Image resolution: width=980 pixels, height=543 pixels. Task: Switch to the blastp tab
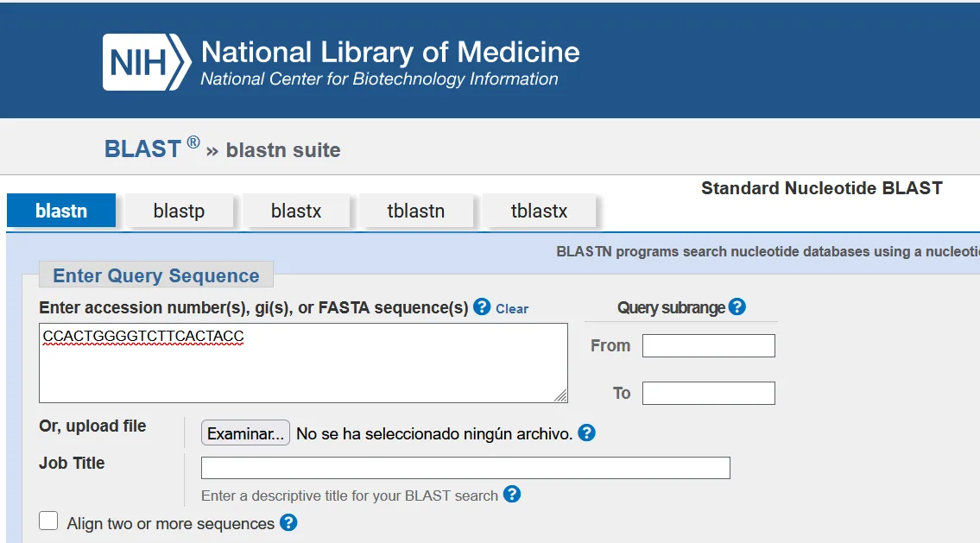point(179,211)
